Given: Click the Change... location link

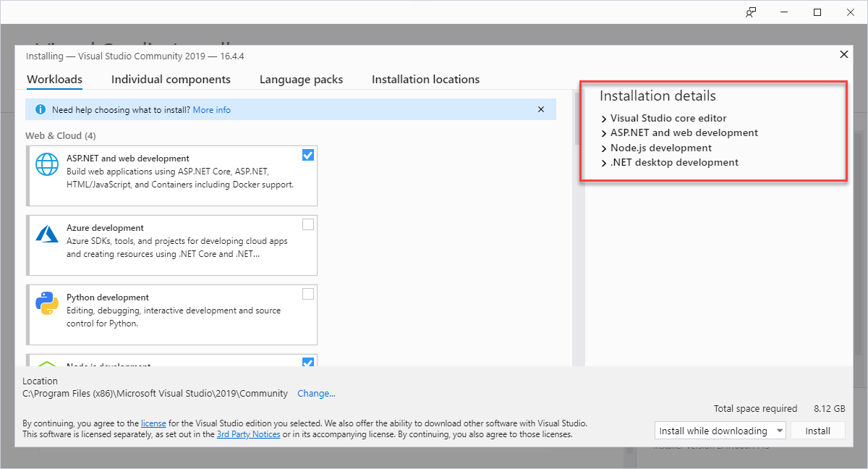Looking at the screenshot, I should pyautogui.click(x=316, y=394).
